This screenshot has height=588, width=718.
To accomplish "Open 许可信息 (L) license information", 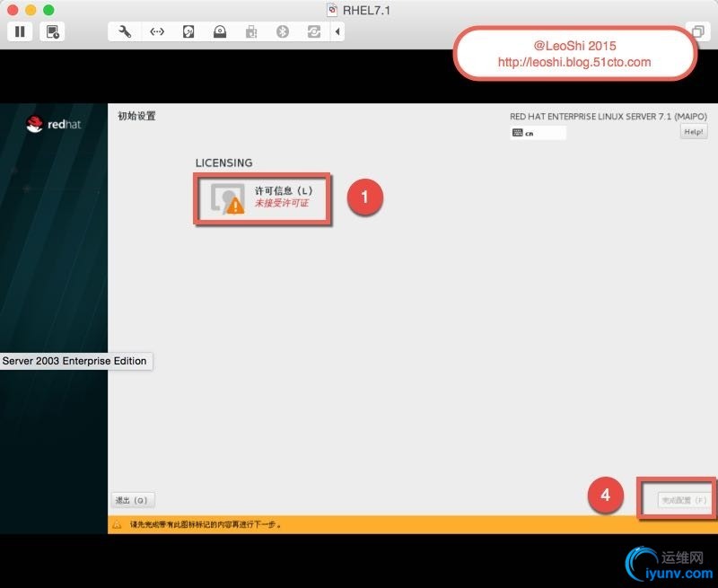I will pos(262,198).
